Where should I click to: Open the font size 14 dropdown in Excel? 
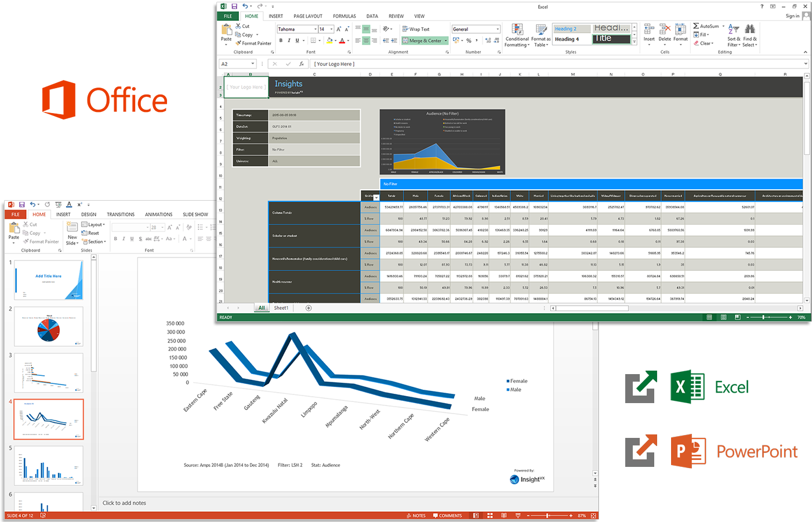coord(332,29)
